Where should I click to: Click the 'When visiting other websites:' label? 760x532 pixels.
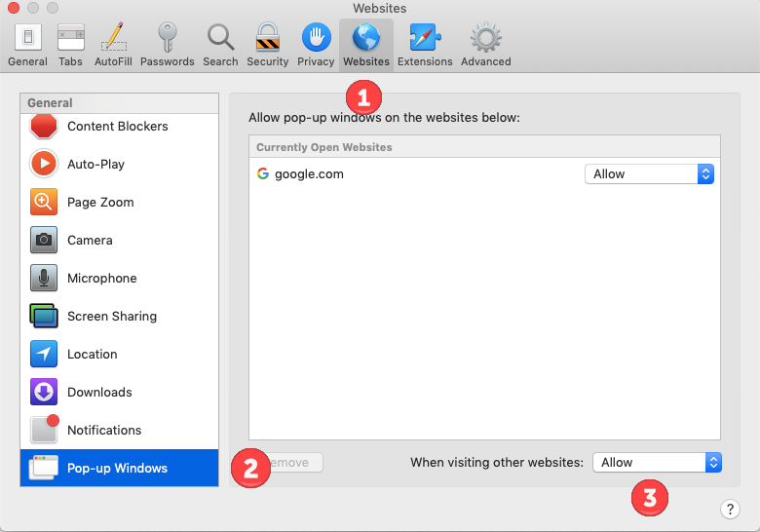point(497,462)
